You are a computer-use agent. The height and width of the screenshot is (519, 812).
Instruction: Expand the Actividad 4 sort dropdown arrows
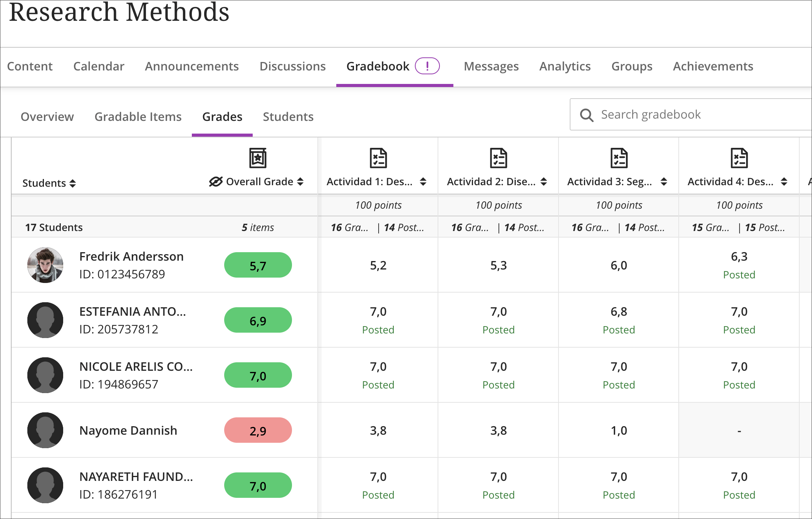[x=784, y=181]
